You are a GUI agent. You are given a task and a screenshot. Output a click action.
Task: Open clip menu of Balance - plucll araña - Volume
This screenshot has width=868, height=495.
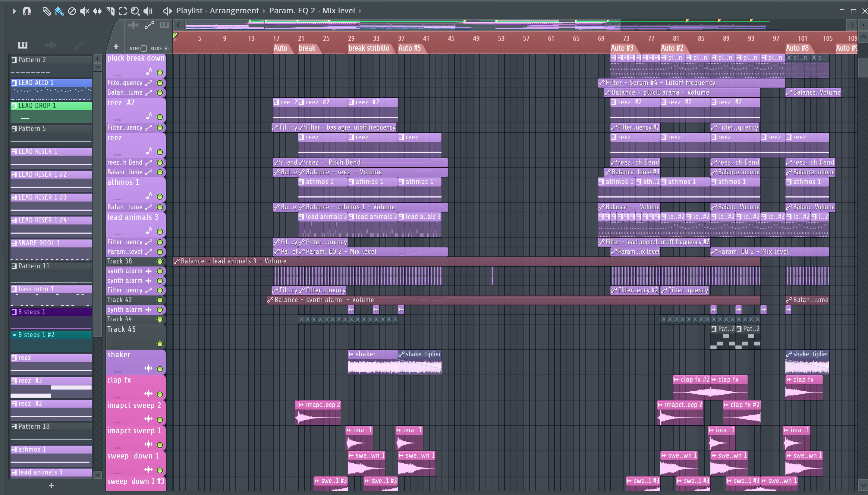[608, 93]
